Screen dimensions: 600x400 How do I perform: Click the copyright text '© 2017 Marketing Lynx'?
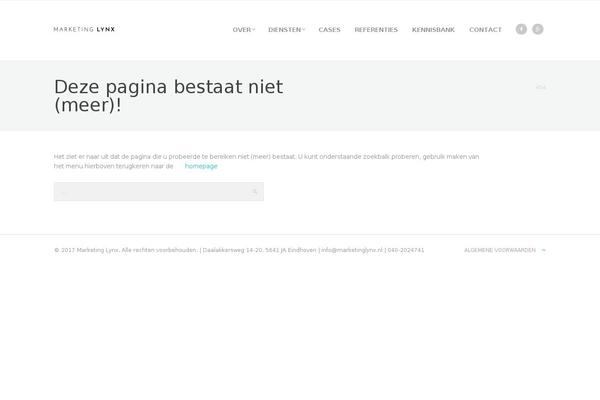pos(86,250)
